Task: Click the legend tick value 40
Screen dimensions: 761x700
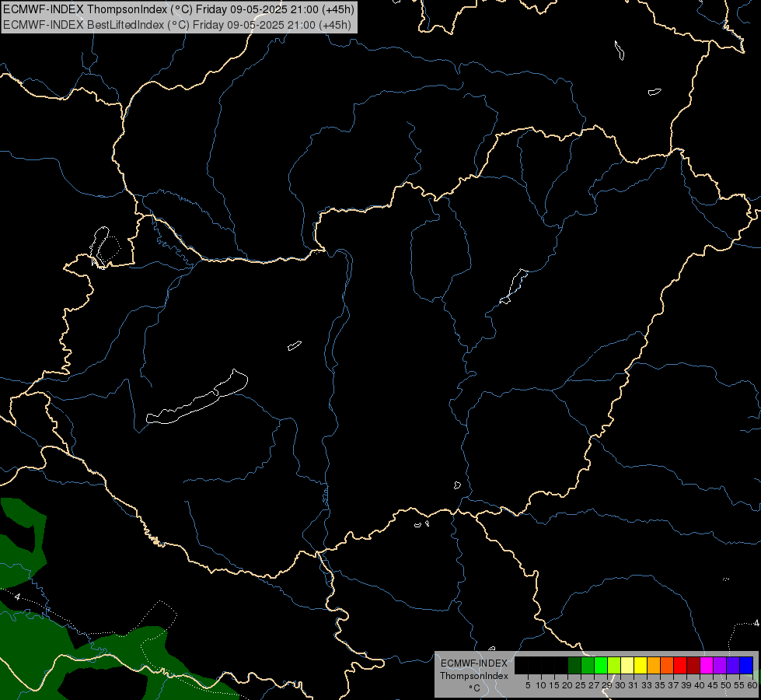Action: (699, 685)
